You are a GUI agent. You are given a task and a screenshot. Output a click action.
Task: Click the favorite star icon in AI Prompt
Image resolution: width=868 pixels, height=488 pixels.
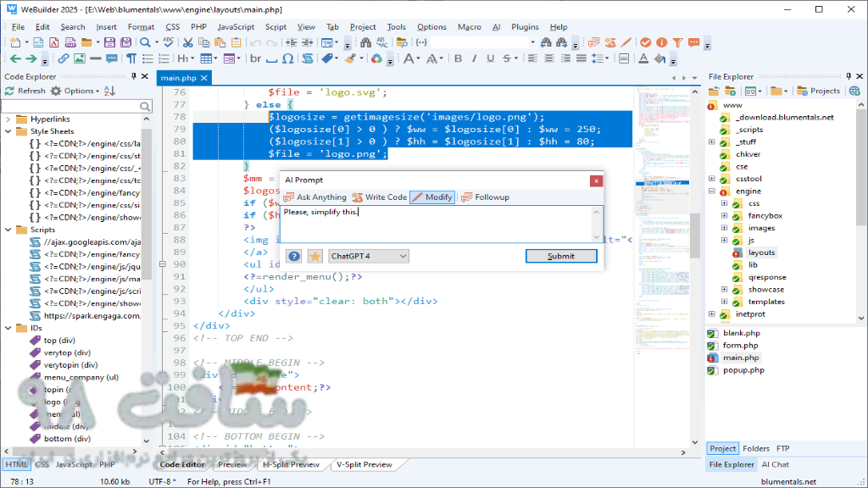click(x=315, y=256)
